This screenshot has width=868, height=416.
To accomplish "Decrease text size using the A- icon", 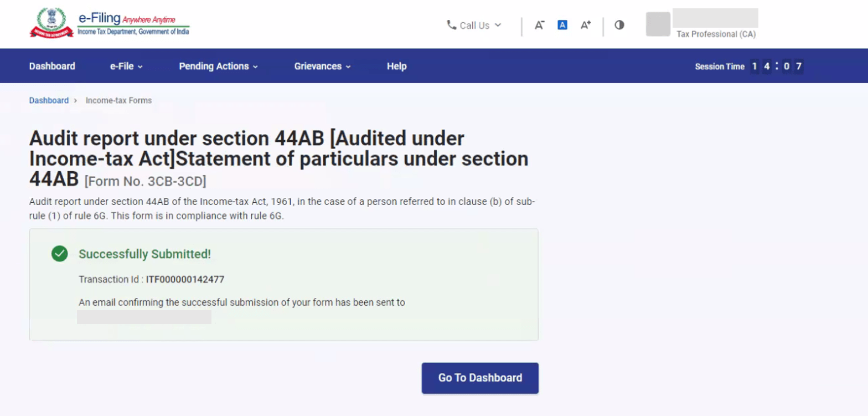I will [x=540, y=25].
